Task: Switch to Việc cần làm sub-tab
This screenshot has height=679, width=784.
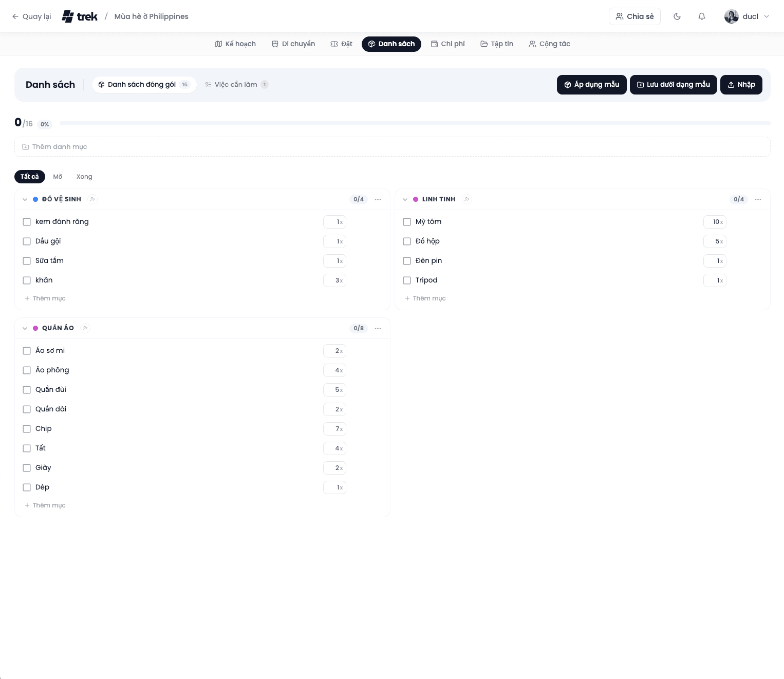Action: click(x=236, y=85)
